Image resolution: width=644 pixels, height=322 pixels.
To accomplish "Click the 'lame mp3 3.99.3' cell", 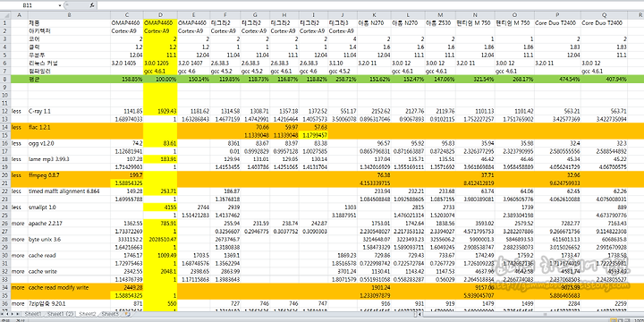I will (x=69, y=159).
